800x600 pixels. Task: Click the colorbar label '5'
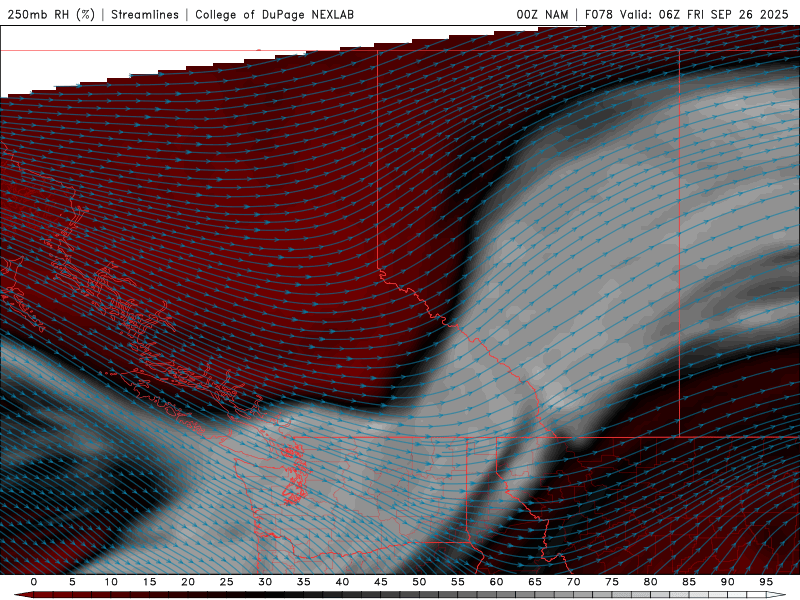(x=72, y=582)
